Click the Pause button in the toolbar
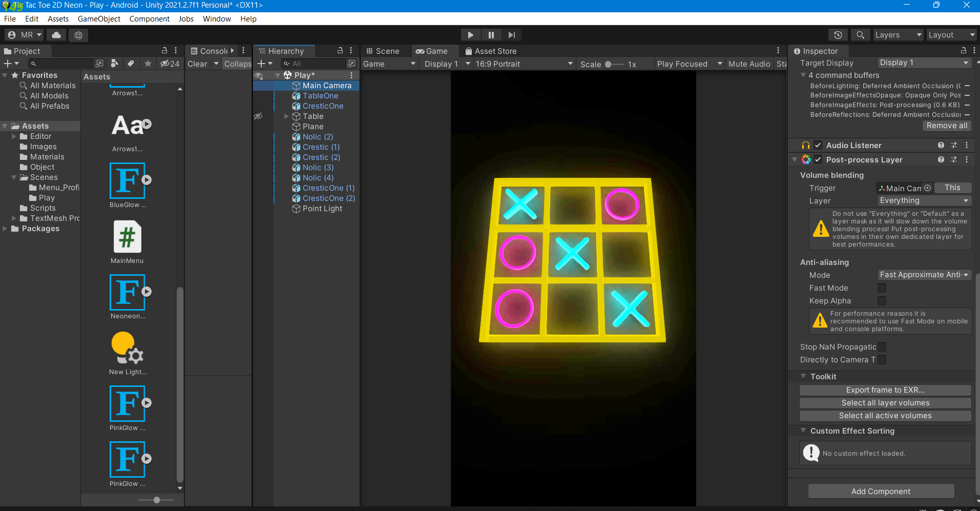The image size is (980, 511). 491,35
